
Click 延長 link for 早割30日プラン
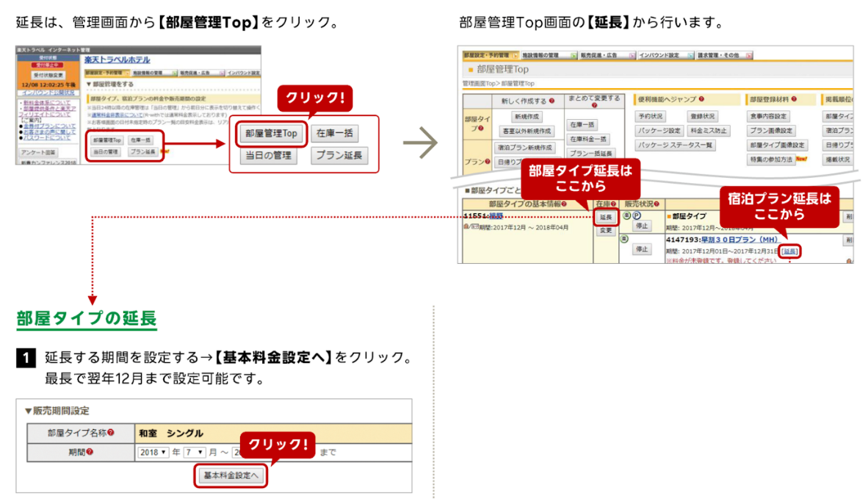pyautogui.click(x=789, y=251)
